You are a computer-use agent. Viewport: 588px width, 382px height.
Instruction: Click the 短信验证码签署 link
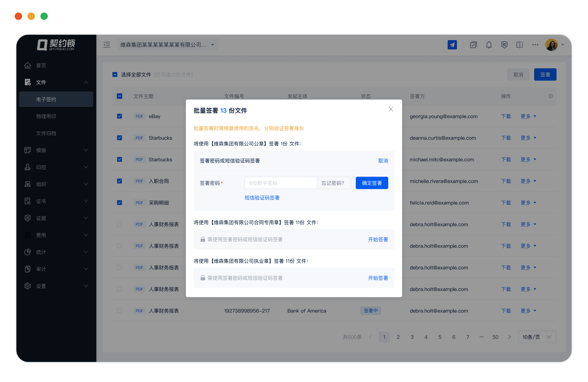(262, 198)
